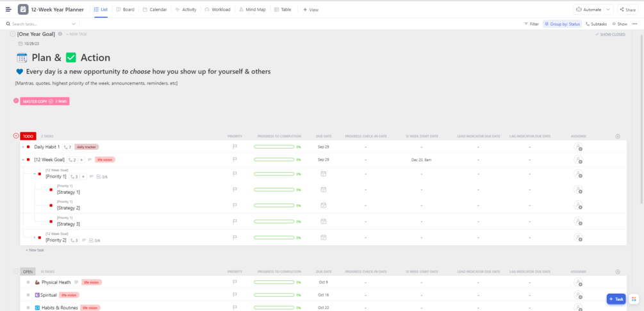Open the hamburger sidebar menu
The width and height of the screenshot is (644, 311).
pos(8,10)
